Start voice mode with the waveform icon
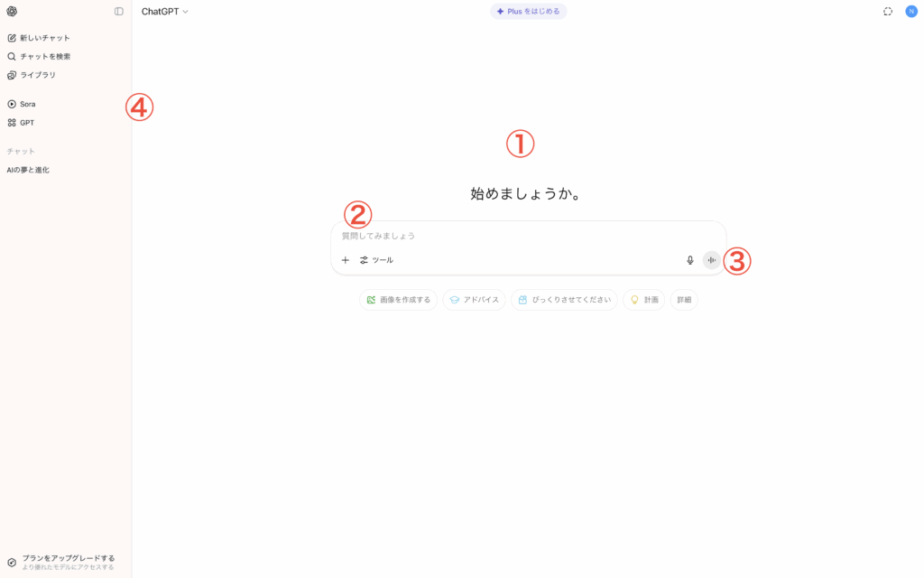 (712, 260)
